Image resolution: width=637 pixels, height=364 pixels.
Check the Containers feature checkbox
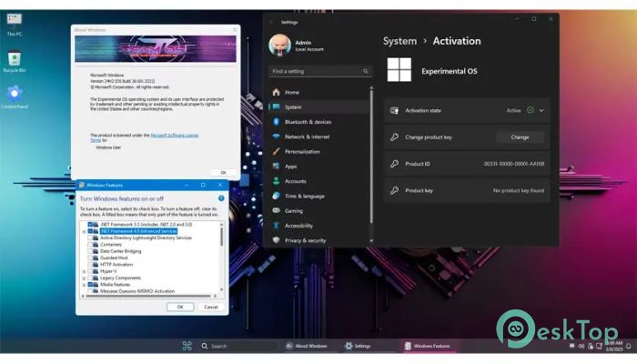90,245
